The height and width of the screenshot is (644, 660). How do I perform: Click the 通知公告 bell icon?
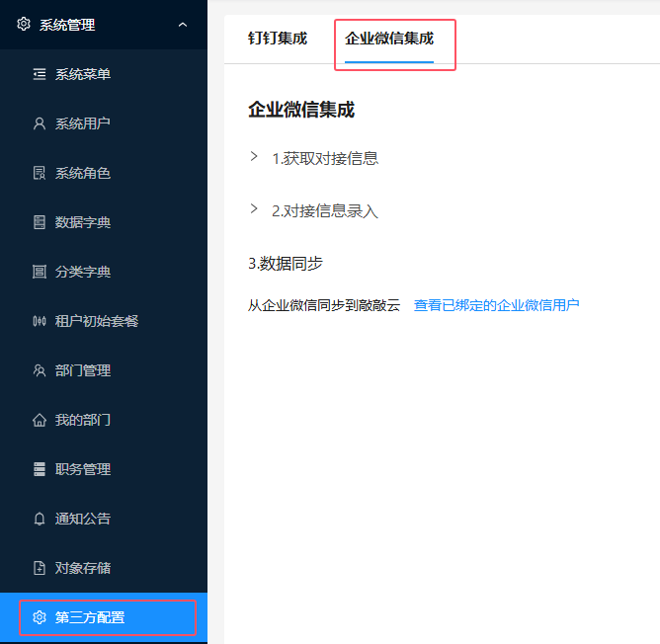[40, 519]
